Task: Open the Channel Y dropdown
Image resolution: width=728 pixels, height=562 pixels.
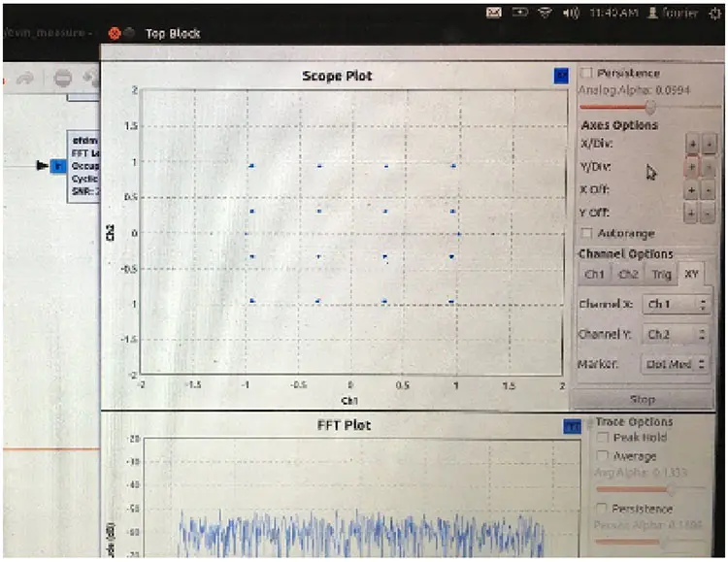Action: tap(677, 335)
